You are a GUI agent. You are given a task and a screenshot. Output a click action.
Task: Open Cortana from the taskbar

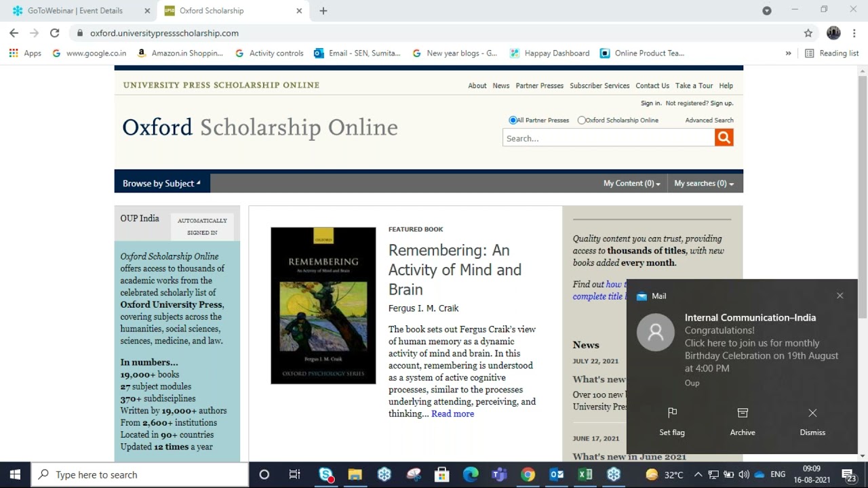pos(264,474)
